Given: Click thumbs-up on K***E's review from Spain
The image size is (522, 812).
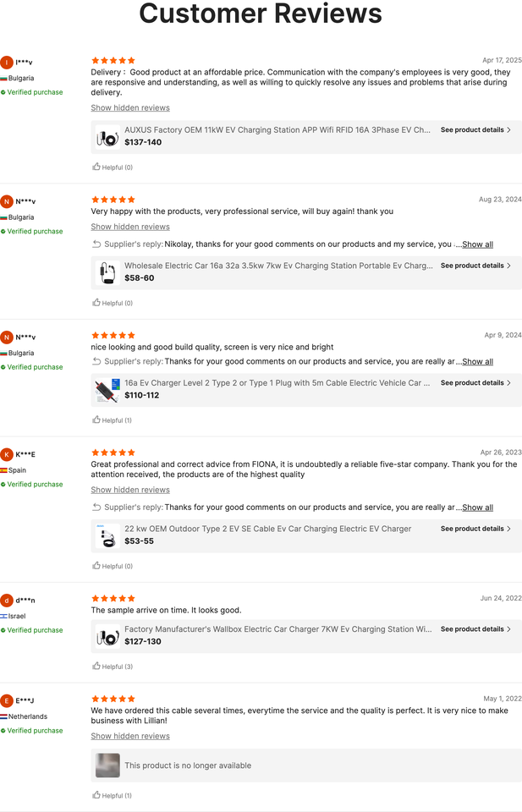Looking at the screenshot, I should click(96, 567).
